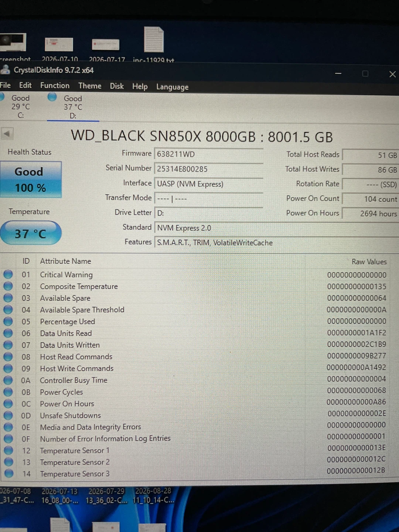Click the status icon for Composite Temperature
This screenshot has width=399, height=532.
pos(8,286)
